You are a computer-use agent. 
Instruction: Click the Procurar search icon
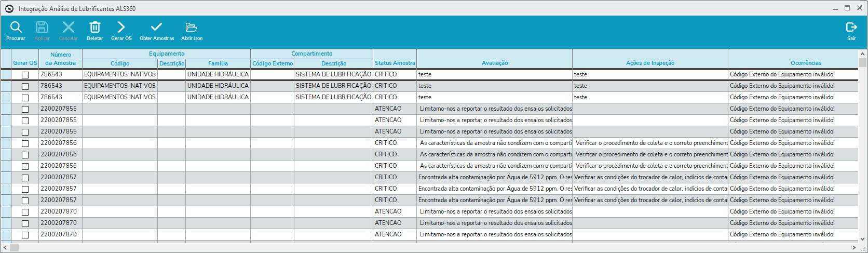point(16,28)
